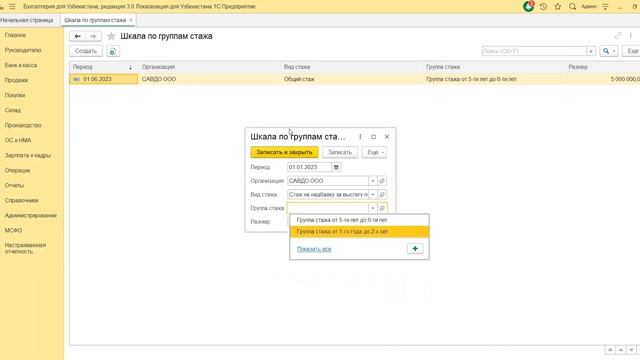Expand the Организация dropdown arrow
This screenshot has width=640, height=360.
[x=373, y=181]
